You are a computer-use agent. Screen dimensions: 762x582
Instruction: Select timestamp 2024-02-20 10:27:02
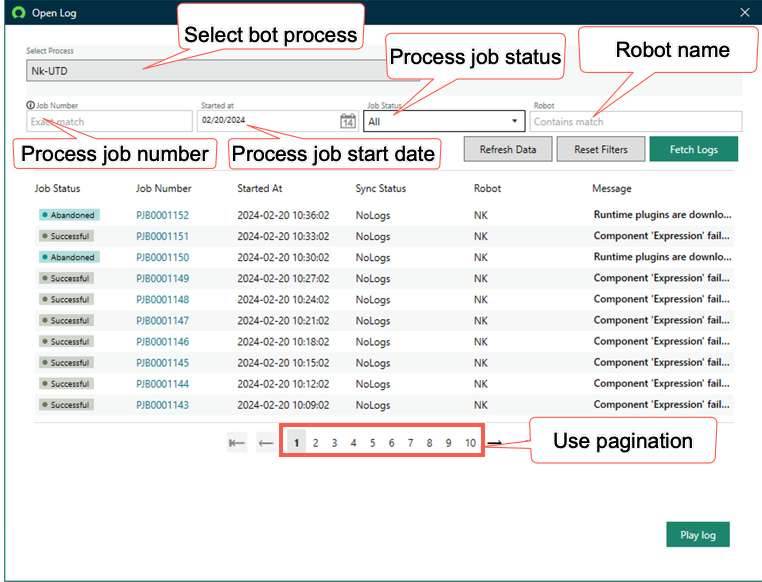coord(283,278)
